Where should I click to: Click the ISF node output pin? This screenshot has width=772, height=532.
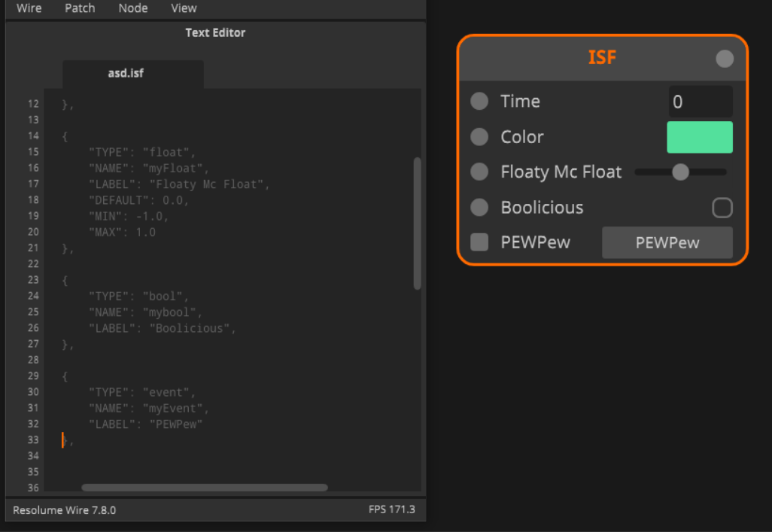click(x=725, y=59)
